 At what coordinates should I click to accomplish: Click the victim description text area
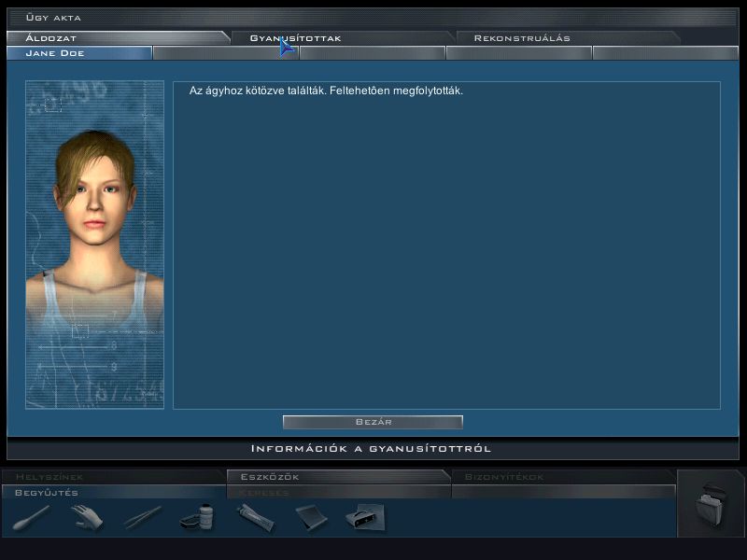[x=446, y=245]
